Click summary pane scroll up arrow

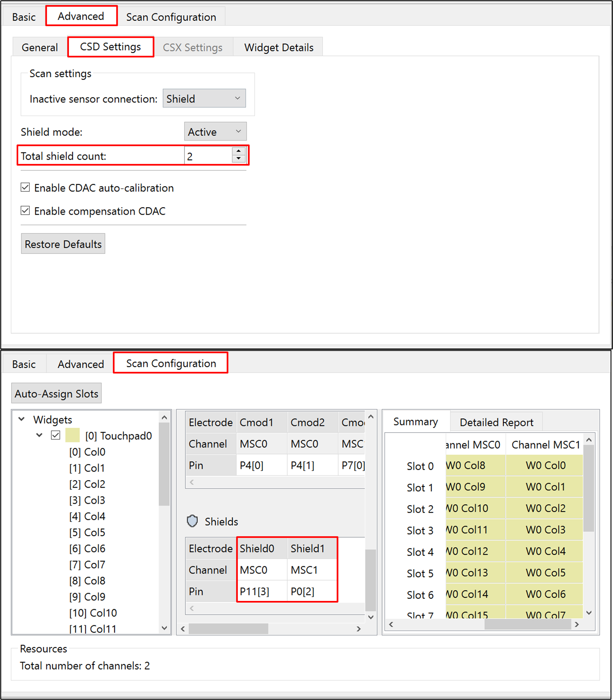pos(589,440)
